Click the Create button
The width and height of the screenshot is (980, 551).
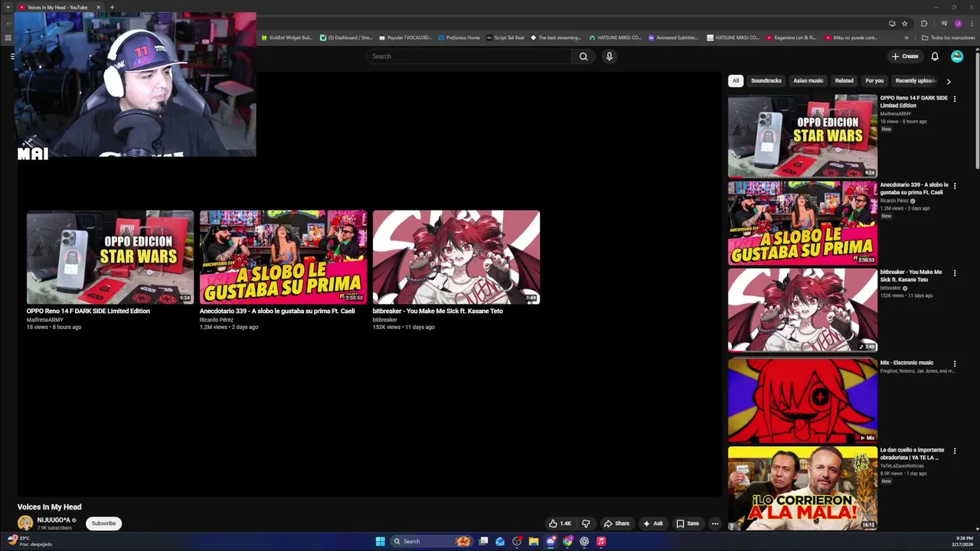[905, 56]
